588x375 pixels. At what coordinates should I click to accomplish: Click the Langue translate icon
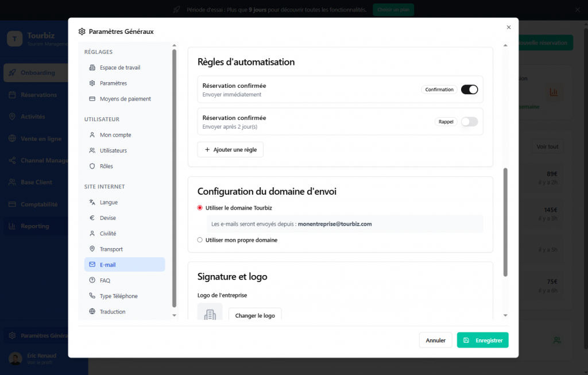pyautogui.click(x=92, y=203)
